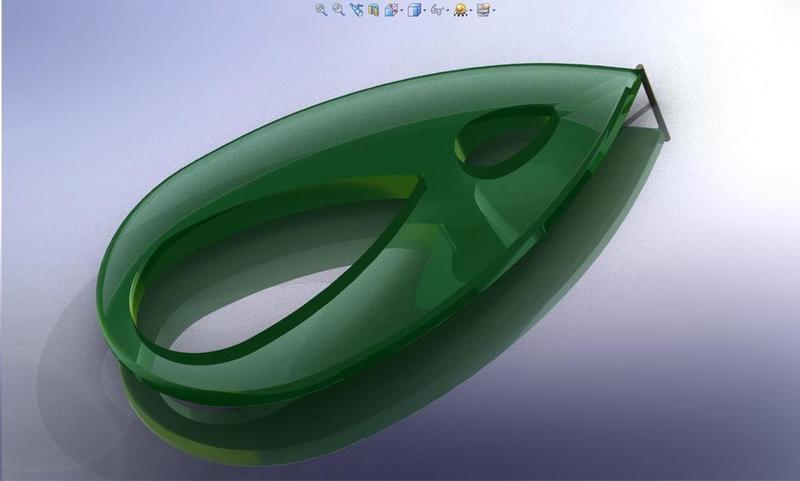Click the Zoom to Fit icon
This screenshot has width=800, height=481.
point(321,10)
